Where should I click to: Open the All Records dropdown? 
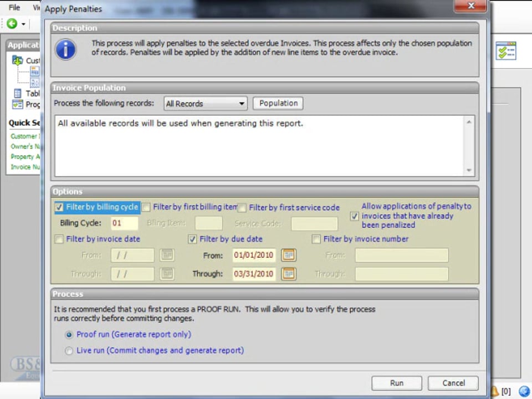coord(205,104)
